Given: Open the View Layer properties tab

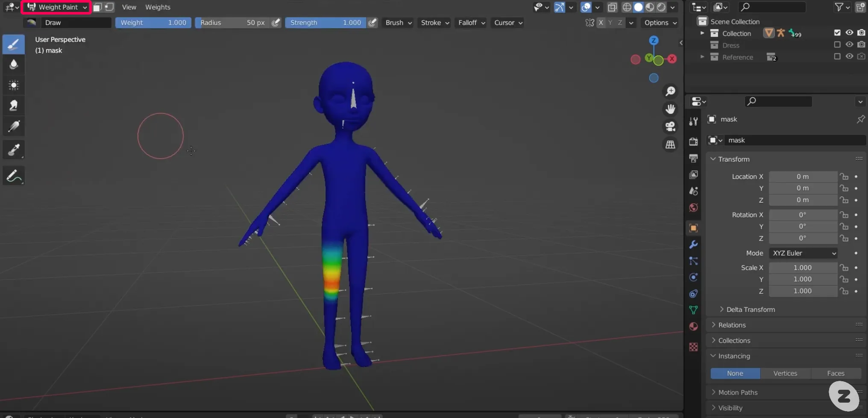Looking at the screenshot, I should (693, 174).
